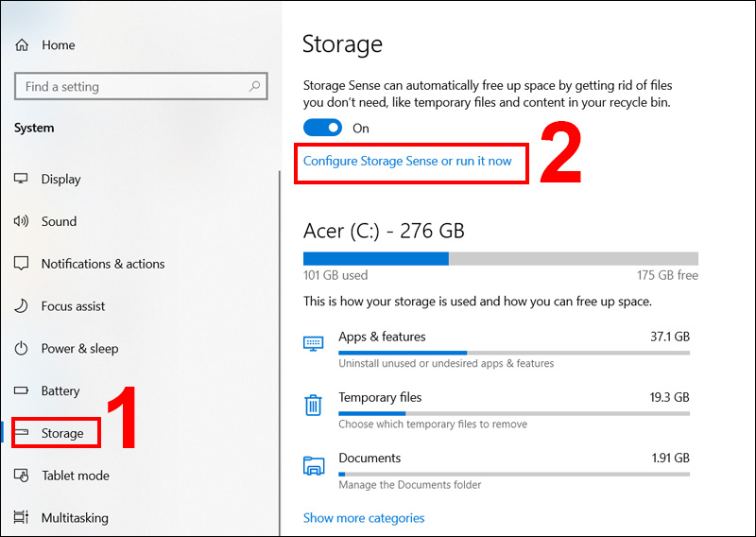The image size is (756, 537).
Task: Click the sidebar vertical scrollbar
Action: click(280, 350)
